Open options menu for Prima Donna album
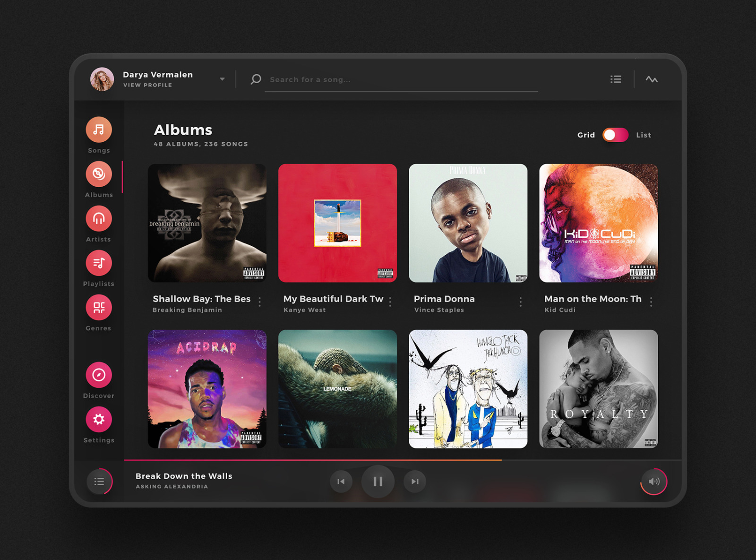This screenshot has width=756, height=560. tap(521, 302)
